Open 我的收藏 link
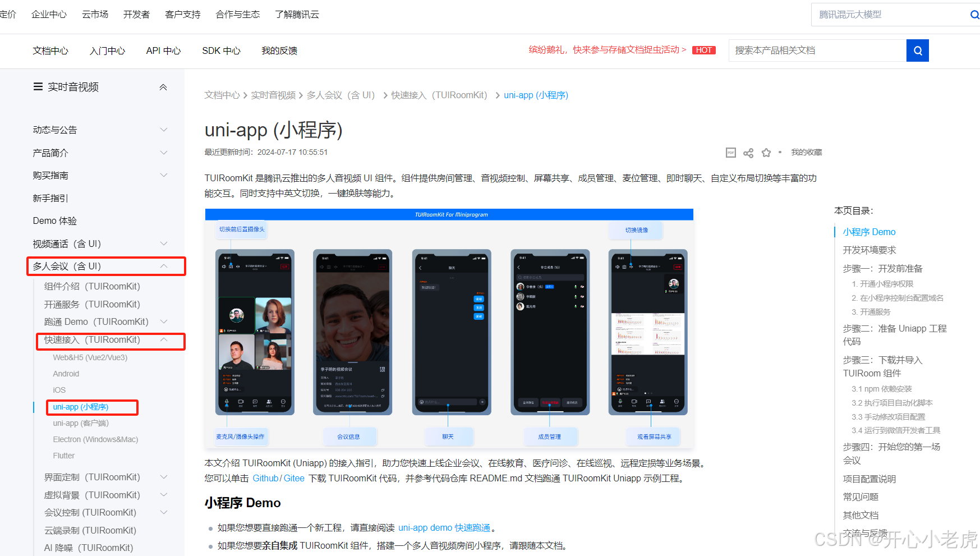 806,153
